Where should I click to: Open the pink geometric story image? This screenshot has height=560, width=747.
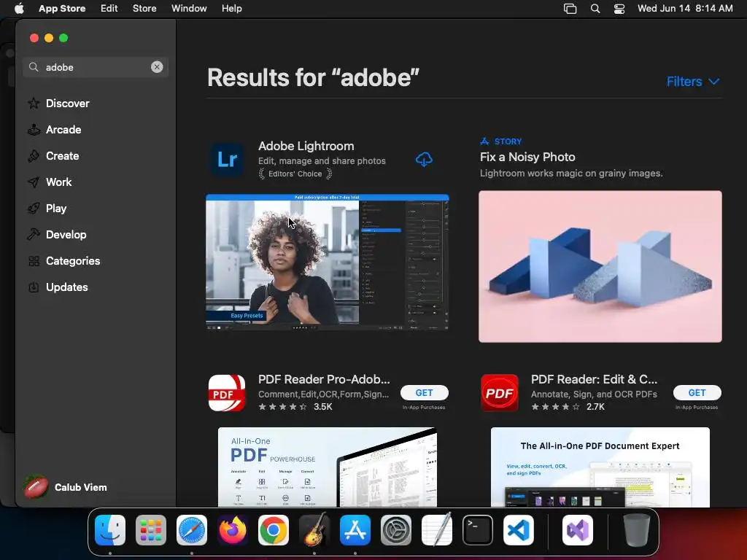click(x=600, y=267)
